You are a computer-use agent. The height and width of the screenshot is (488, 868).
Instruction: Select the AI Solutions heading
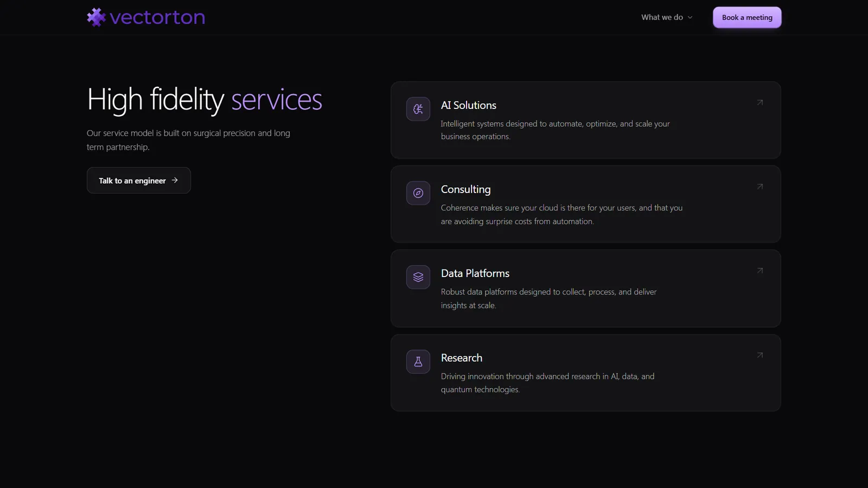469,105
